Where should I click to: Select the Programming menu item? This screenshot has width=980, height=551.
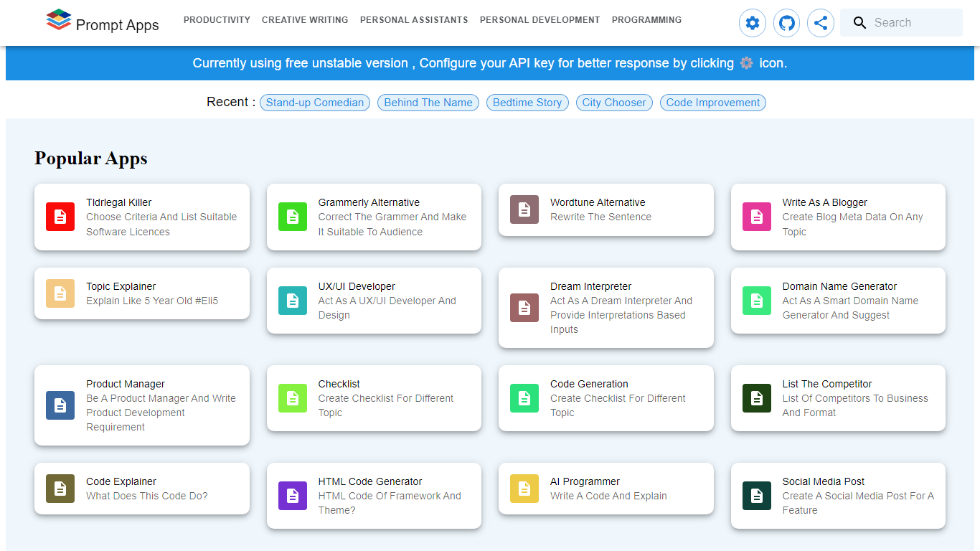(646, 20)
